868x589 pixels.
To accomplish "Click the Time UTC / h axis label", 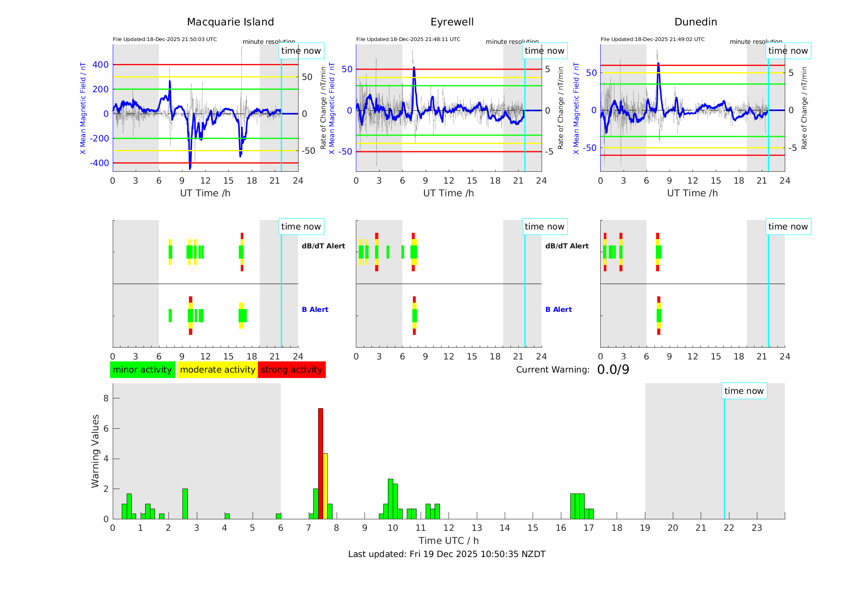I will tap(449, 541).
